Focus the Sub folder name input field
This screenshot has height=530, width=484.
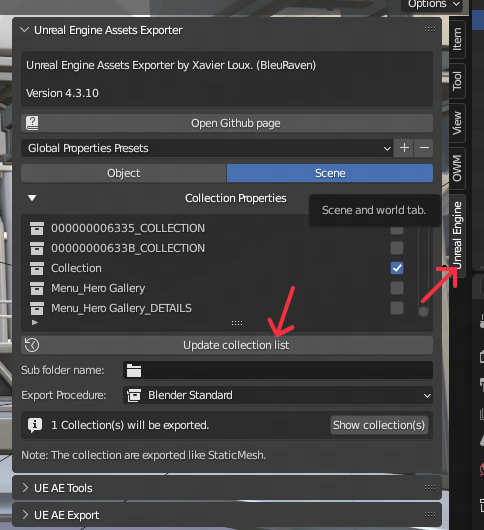(278, 370)
